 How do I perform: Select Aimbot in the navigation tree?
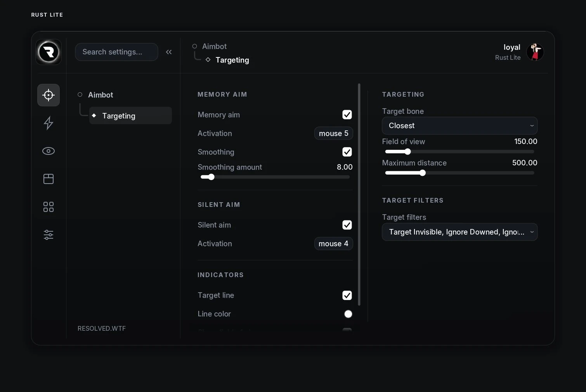[x=101, y=95]
